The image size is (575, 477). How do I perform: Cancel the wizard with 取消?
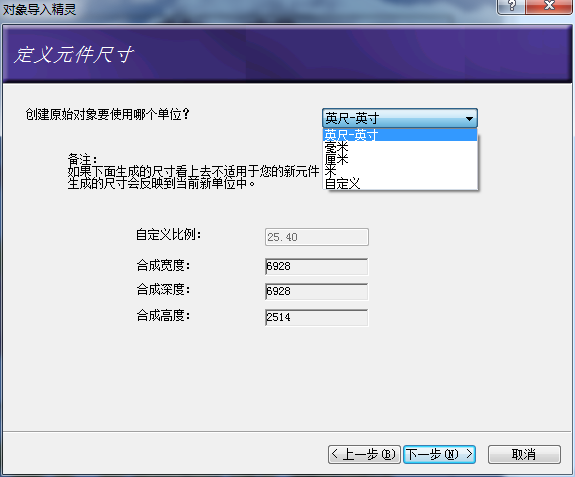coord(524,455)
